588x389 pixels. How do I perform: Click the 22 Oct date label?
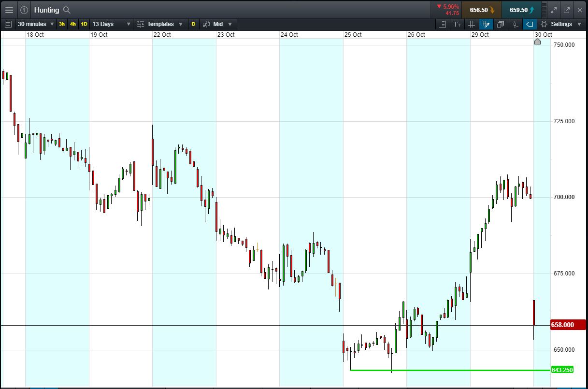[162, 35]
